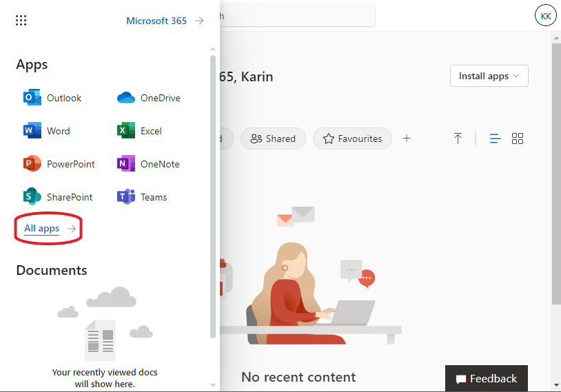Click the arrow next to Microsoft 365
This screenshot has width=561, height=392.
(x=199, y=21)
